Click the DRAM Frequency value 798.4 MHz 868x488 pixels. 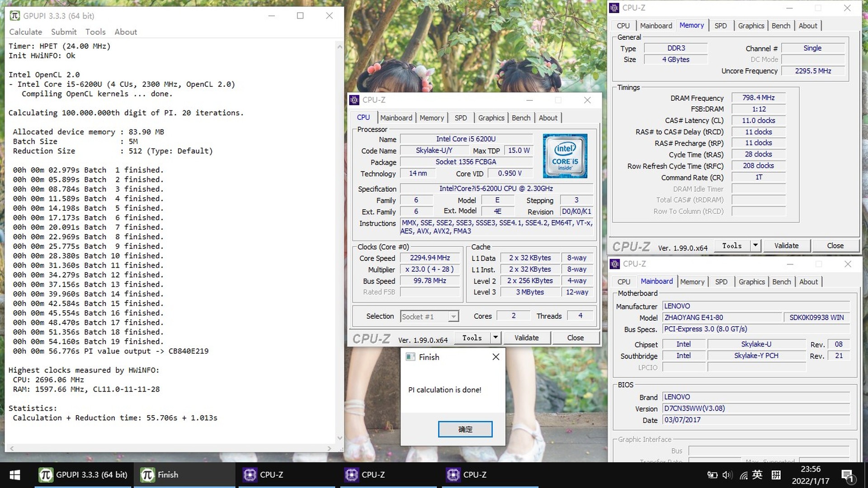click(758, 98)
